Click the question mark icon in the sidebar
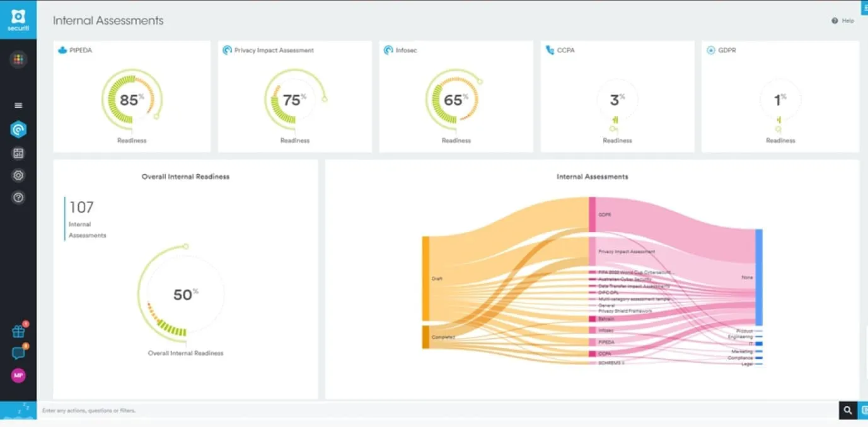 pyautogui.click(x=18, y=198)
